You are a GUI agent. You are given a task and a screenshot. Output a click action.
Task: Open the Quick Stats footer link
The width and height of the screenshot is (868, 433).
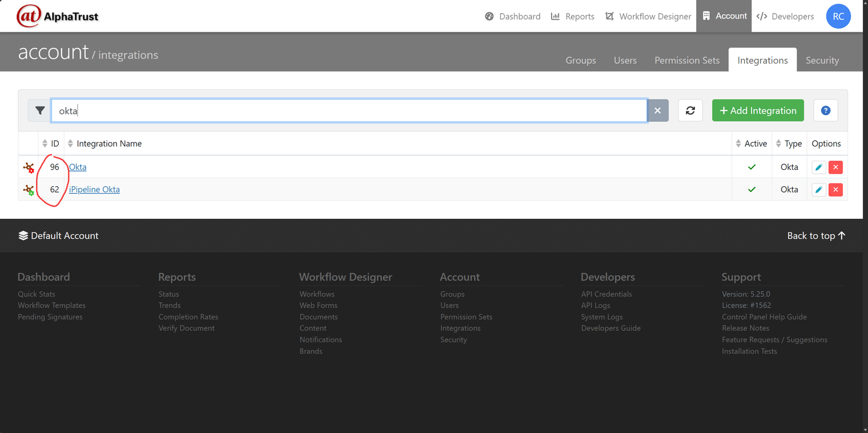(x=36, y=294)
